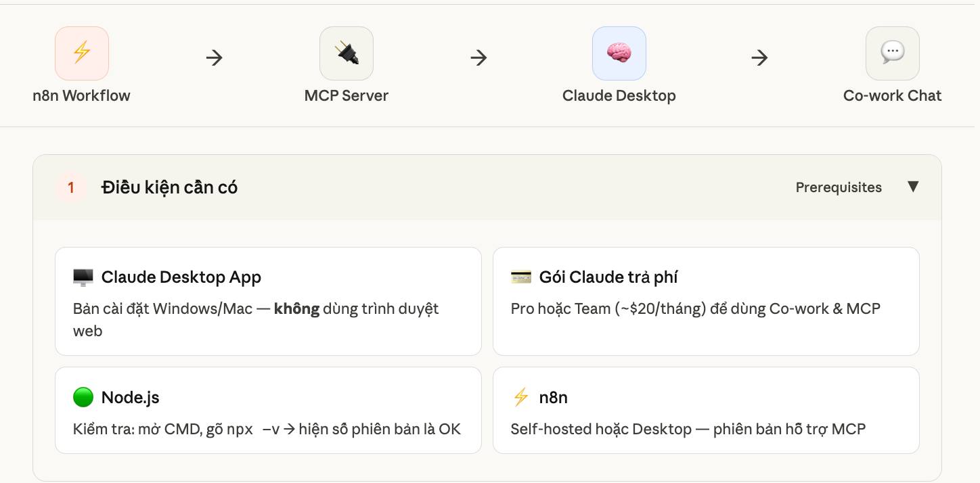Click the green circle Node.js icon

83,398
